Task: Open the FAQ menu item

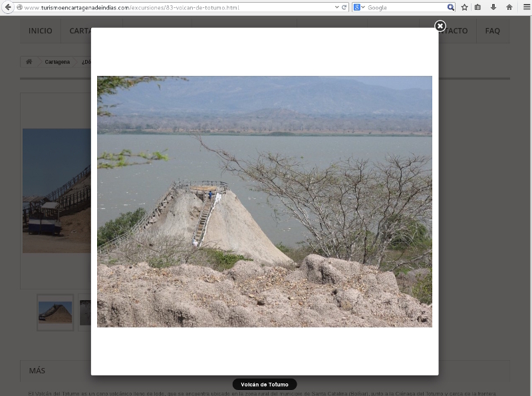Action: [x=493, y=31]
